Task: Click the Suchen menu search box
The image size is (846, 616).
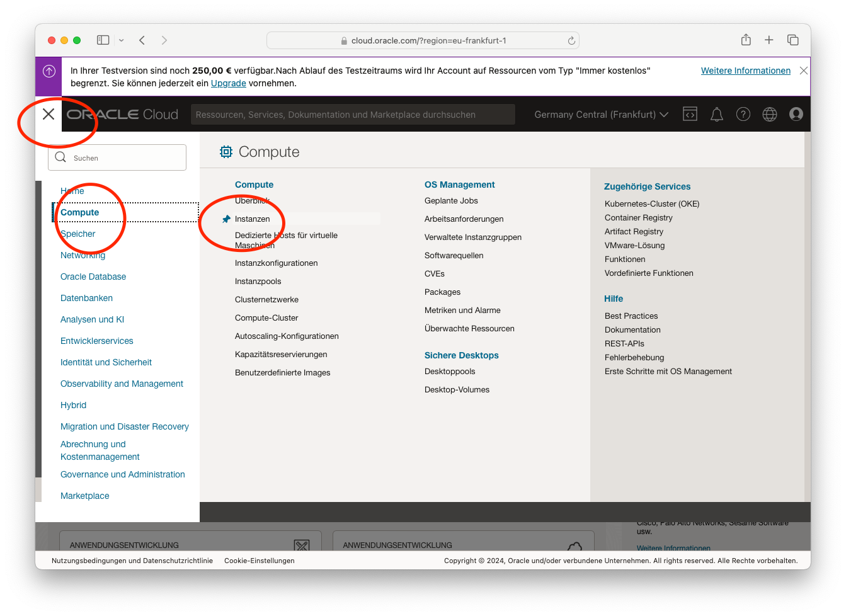Action: coord(117,157)
